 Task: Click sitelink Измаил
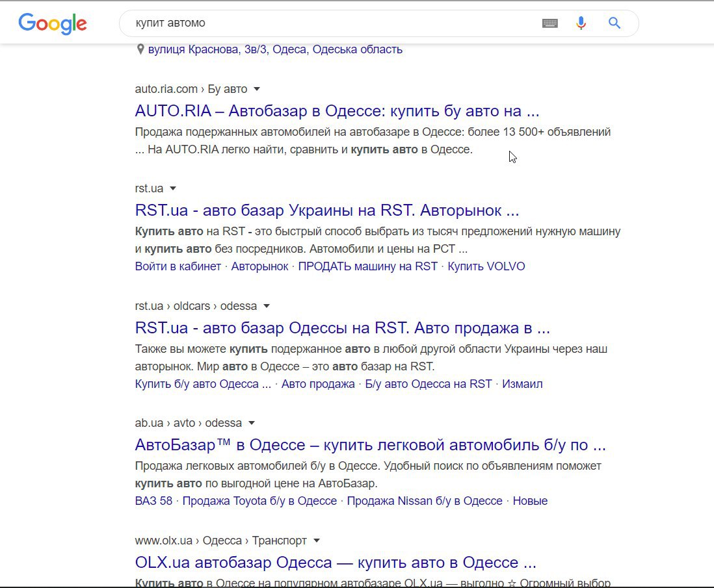click(x=522, y=383)
